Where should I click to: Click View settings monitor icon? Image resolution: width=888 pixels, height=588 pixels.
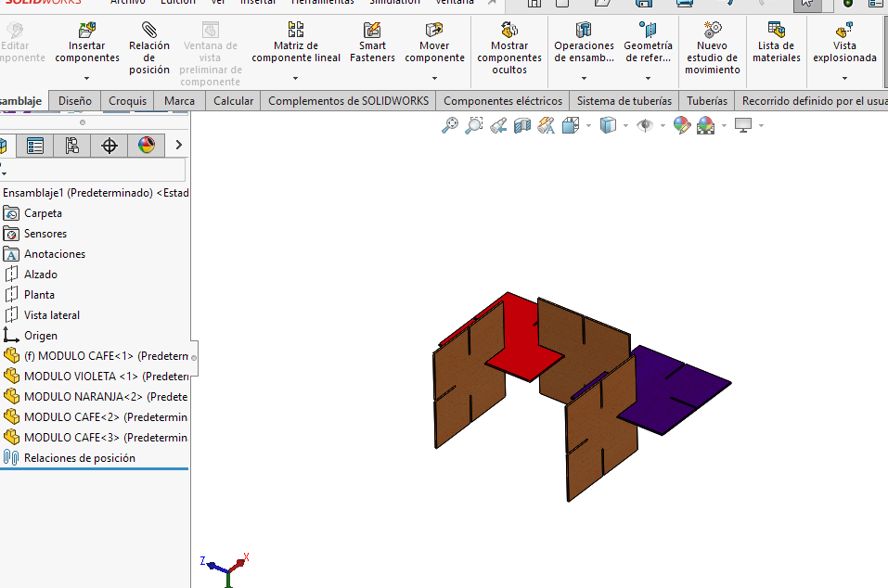click(x=743, y=125)
